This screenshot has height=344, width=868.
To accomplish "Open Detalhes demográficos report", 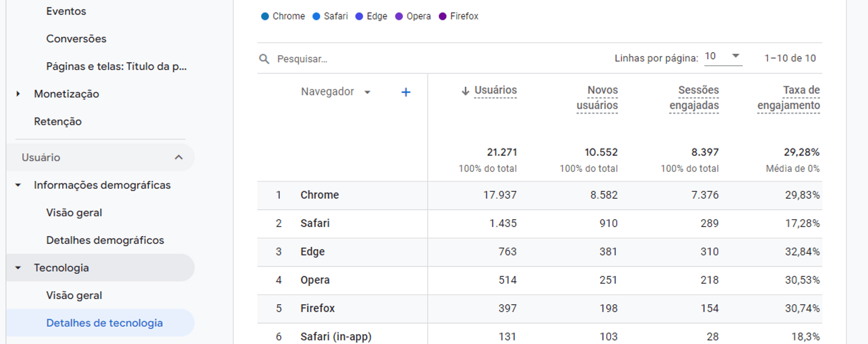I will [105, 240].
